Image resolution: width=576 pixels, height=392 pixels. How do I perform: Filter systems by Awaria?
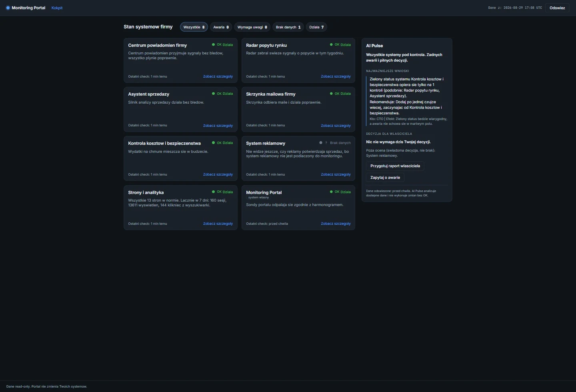click(x=221, y=27)
